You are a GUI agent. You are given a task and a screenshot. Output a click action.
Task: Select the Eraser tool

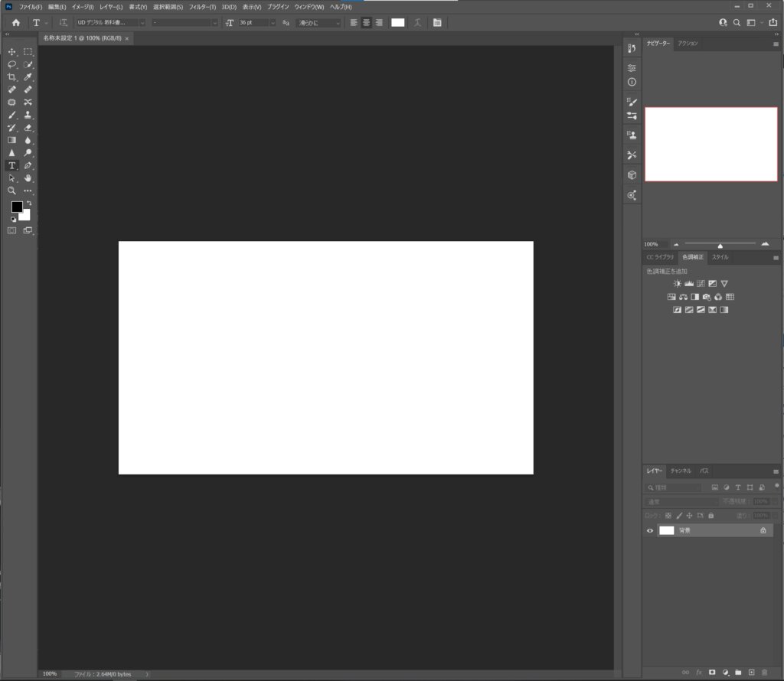tap(28, 128)
